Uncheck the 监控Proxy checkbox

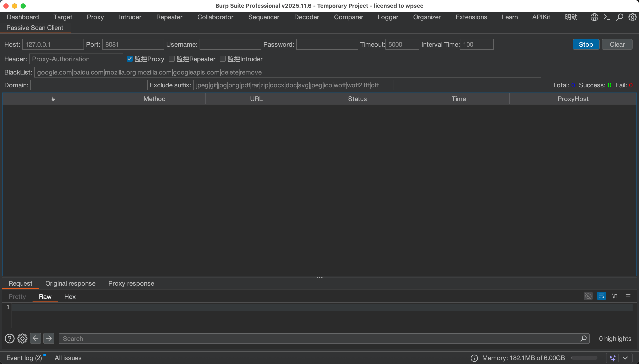pos(130,59)
